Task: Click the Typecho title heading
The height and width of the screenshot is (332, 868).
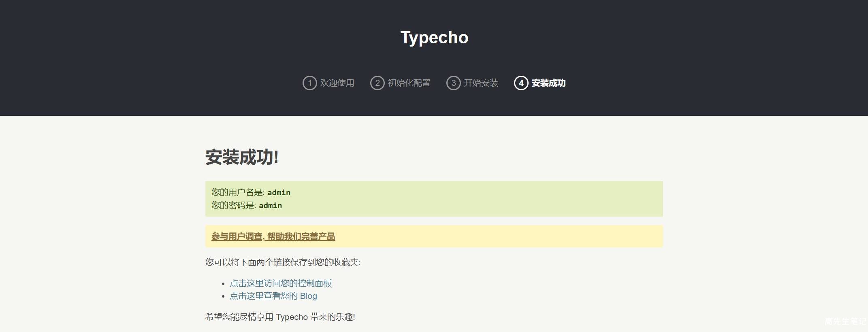Action: click(434, 38)
